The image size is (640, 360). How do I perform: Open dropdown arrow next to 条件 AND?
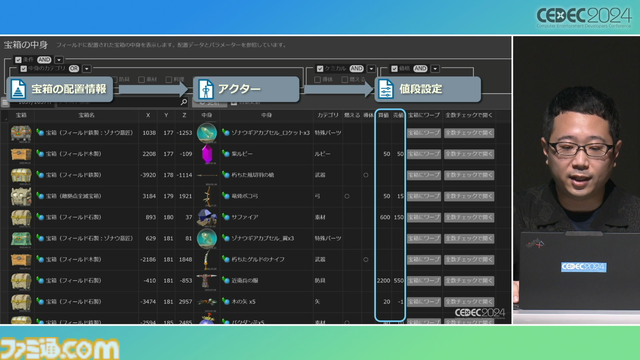[x=59, y=60]
